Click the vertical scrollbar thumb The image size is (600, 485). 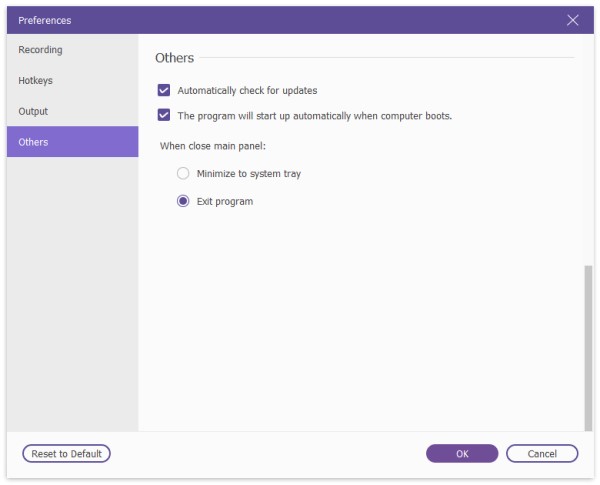pos(587,346)
